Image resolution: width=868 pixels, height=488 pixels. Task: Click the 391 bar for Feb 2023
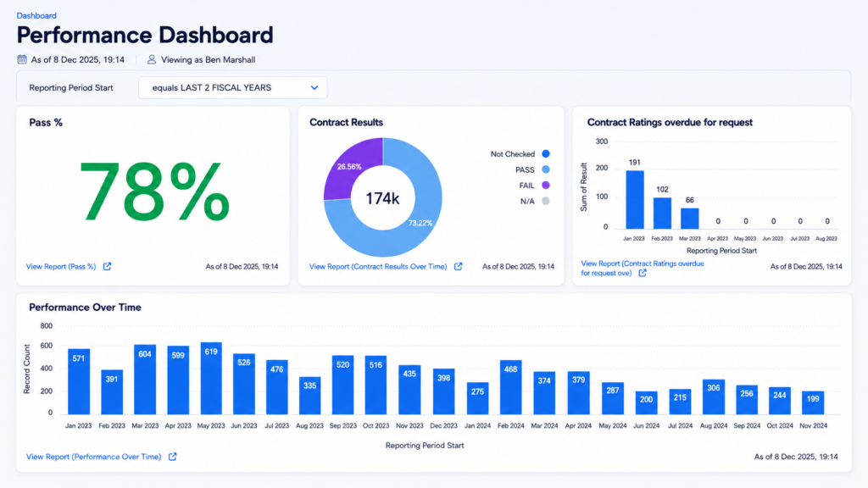[x=112, y=391]
